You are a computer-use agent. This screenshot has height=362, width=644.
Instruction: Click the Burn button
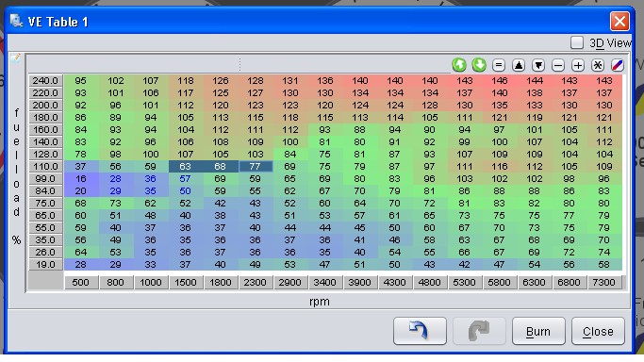point(538,331)
